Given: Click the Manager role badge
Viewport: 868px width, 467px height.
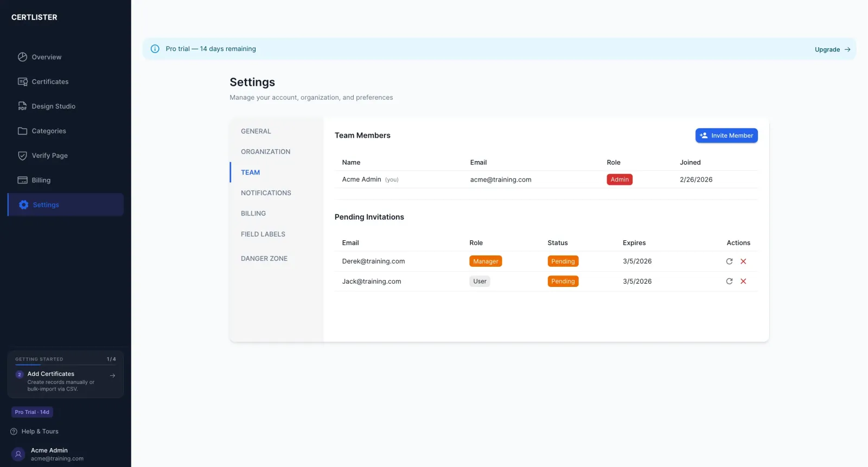Looking at the screenshot, I should click(x=486, y=261).
